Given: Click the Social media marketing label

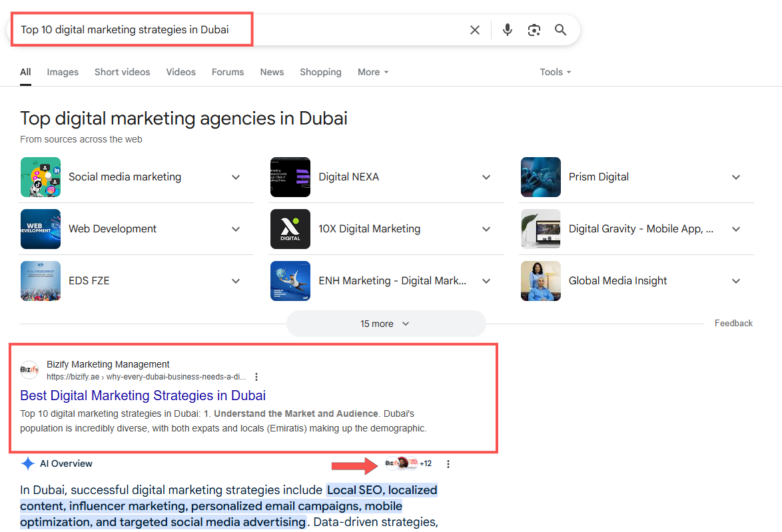Looking at the screenshot, I should [125, 177].
